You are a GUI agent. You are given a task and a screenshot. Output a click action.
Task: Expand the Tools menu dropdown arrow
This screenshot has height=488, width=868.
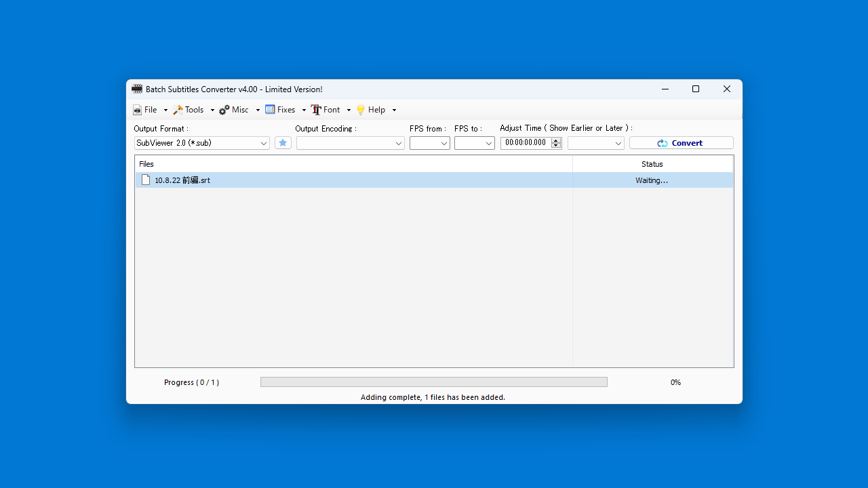point(212,110)
